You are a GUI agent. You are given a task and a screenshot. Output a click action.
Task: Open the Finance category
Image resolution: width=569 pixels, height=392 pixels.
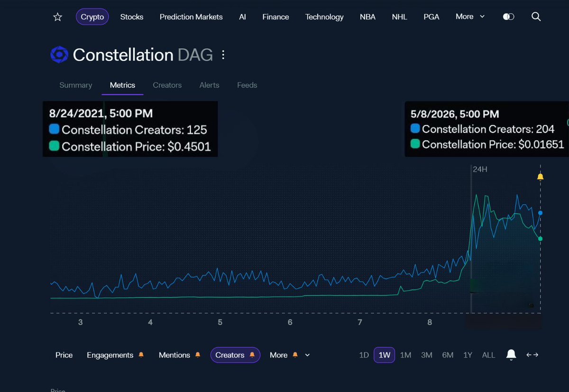[276, 17]
